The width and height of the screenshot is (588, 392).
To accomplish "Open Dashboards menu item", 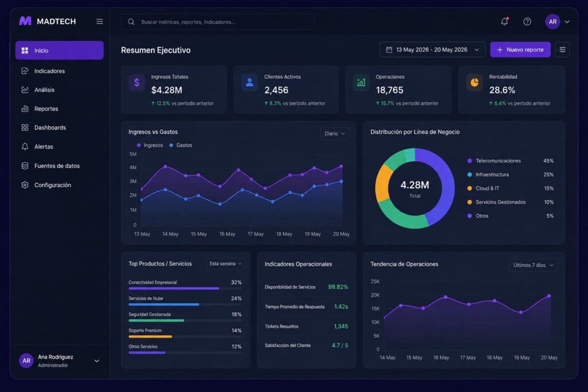I will pyautogui.click(x=59, y=127).
